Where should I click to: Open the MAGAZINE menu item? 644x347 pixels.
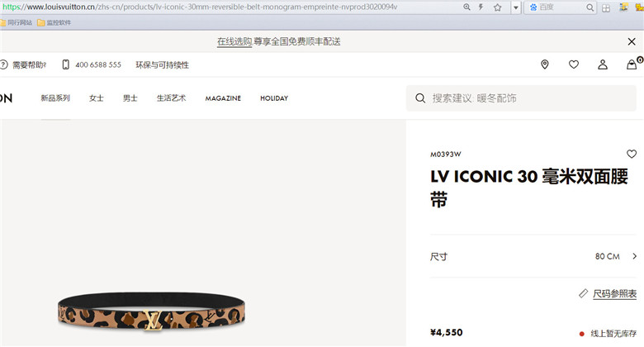[x=223, y=98]
